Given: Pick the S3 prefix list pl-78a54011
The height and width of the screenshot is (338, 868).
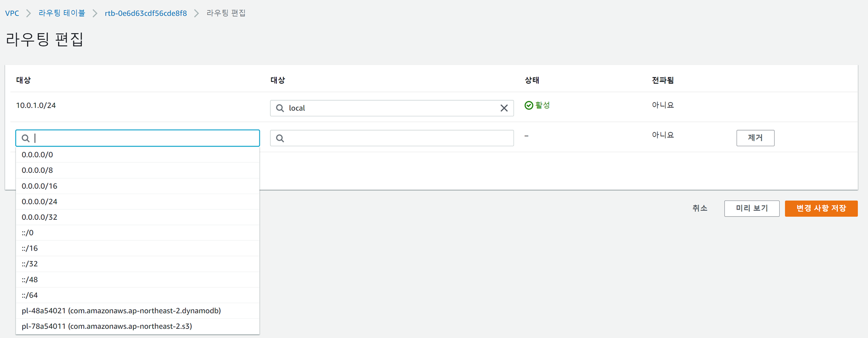Looking at the screenshot, I should coord(107,327).
